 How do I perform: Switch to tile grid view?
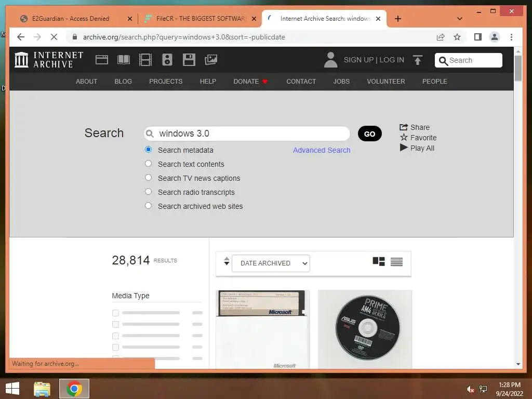click(379, 262)
